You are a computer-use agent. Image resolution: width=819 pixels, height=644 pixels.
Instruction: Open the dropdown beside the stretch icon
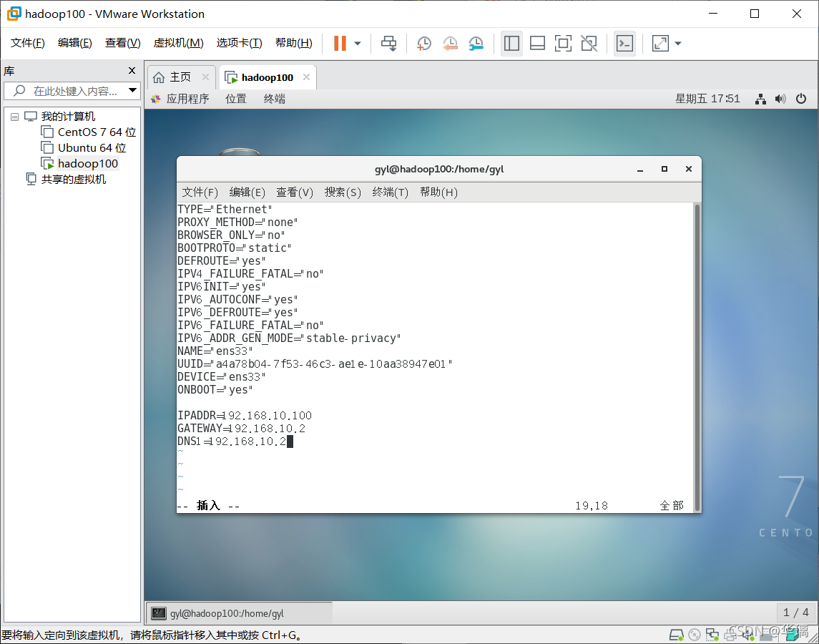[x=678, y=44]
